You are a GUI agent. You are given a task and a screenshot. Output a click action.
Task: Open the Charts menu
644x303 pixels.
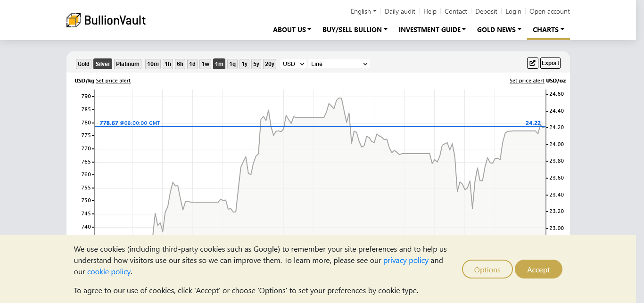548,30
